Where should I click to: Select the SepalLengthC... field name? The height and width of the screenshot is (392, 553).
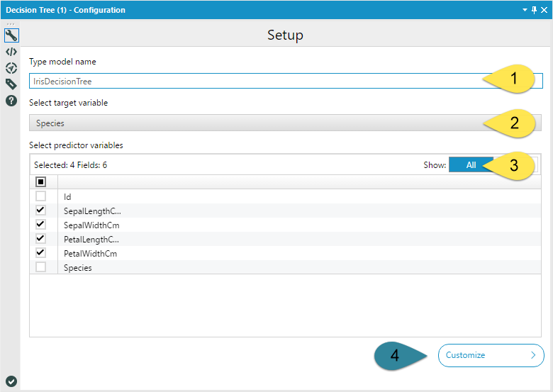tap(92, 211)
